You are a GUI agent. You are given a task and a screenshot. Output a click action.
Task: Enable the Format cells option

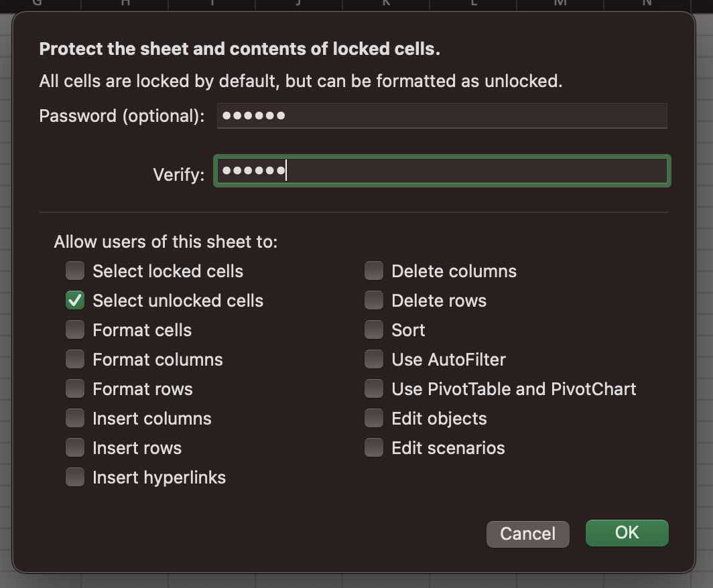(x=75, y=329)
